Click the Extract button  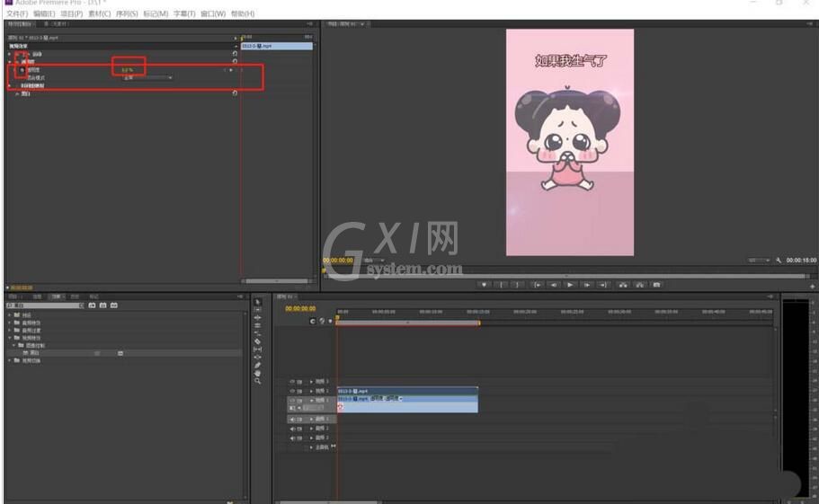[640, 285]
